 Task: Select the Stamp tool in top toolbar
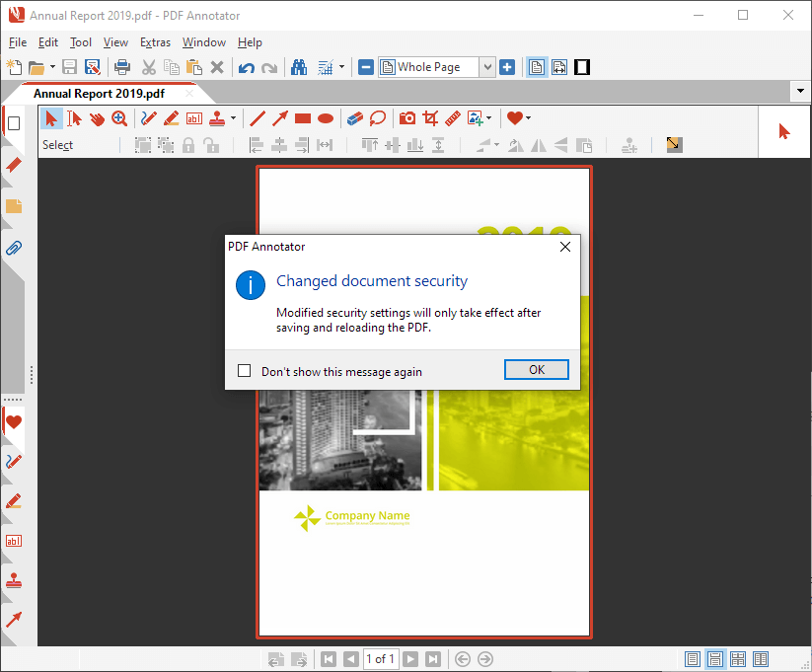[x=217, y=118]
